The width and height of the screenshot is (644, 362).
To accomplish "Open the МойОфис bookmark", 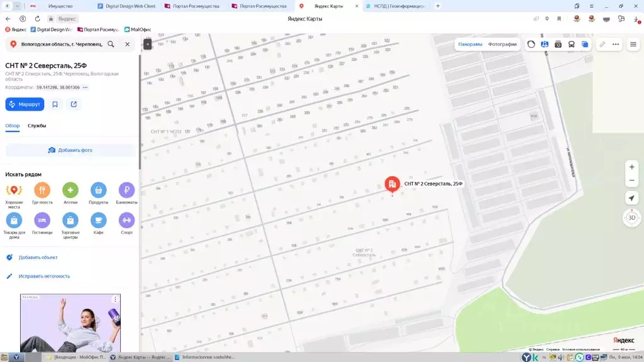I will tap(138, 30).
